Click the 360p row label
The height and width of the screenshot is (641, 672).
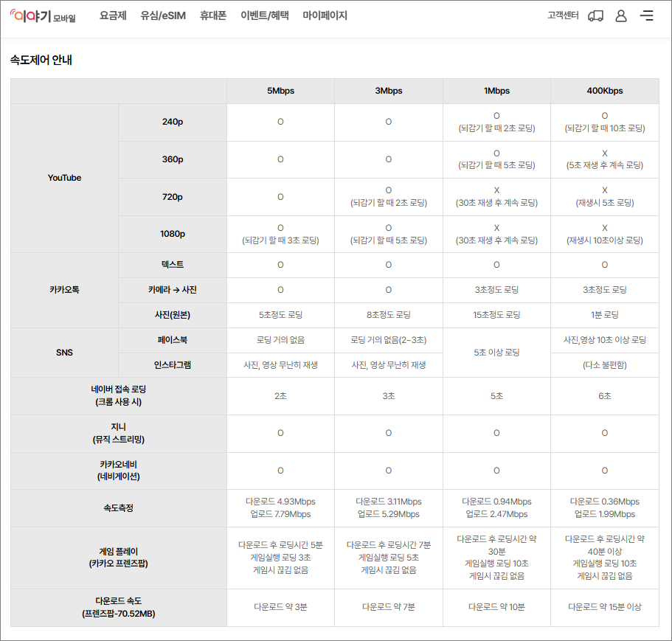pyautogui.click(x=173, y=159)
